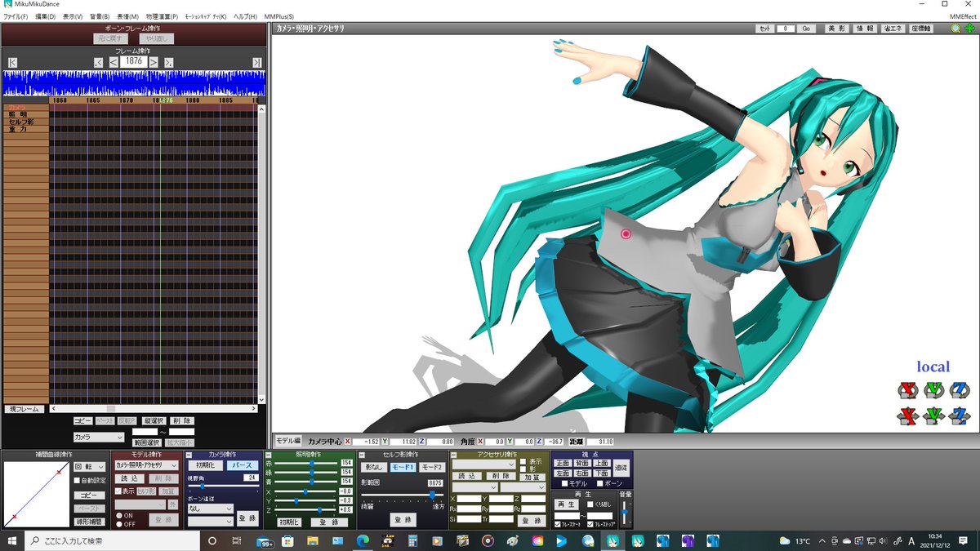Click the 正面 front view button
The width and height of the screenshot is (980, 551).
[x=563, y=463]
